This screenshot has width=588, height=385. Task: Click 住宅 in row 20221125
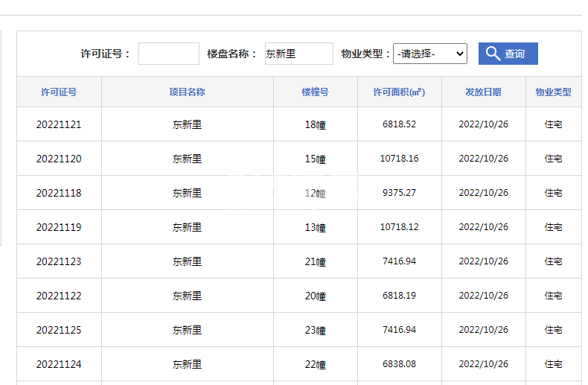point(553,330)
